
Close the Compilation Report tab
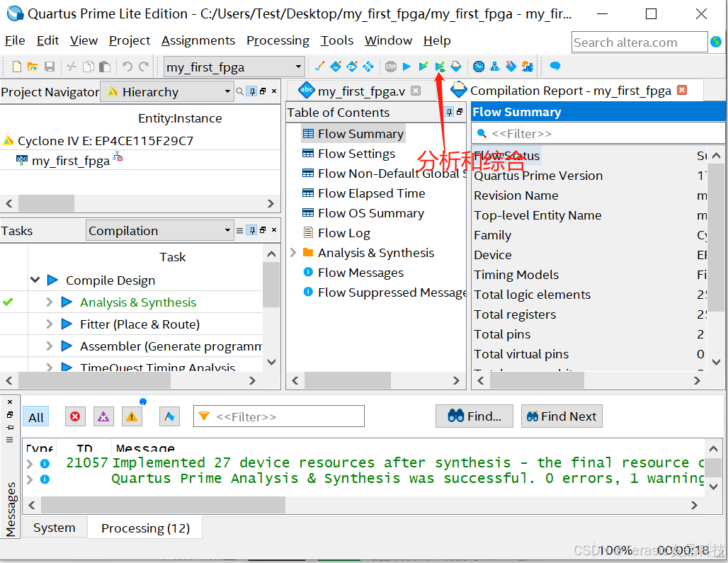682,90
